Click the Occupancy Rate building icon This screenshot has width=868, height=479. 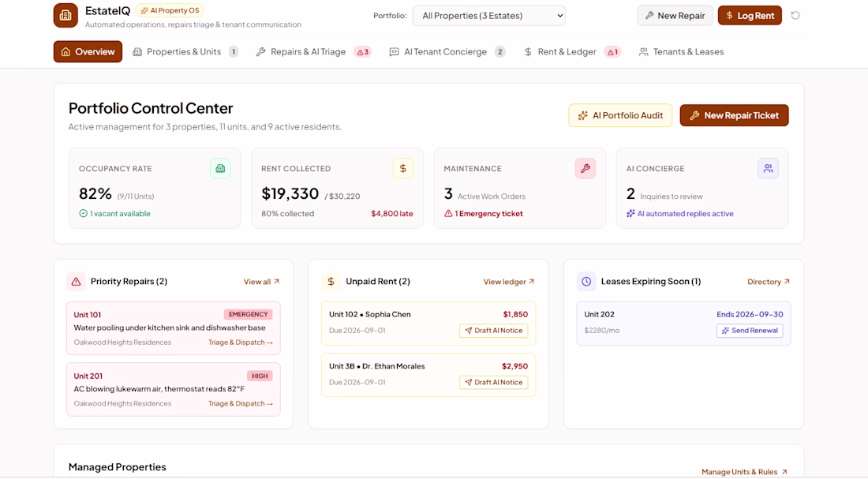pos(220,168)
